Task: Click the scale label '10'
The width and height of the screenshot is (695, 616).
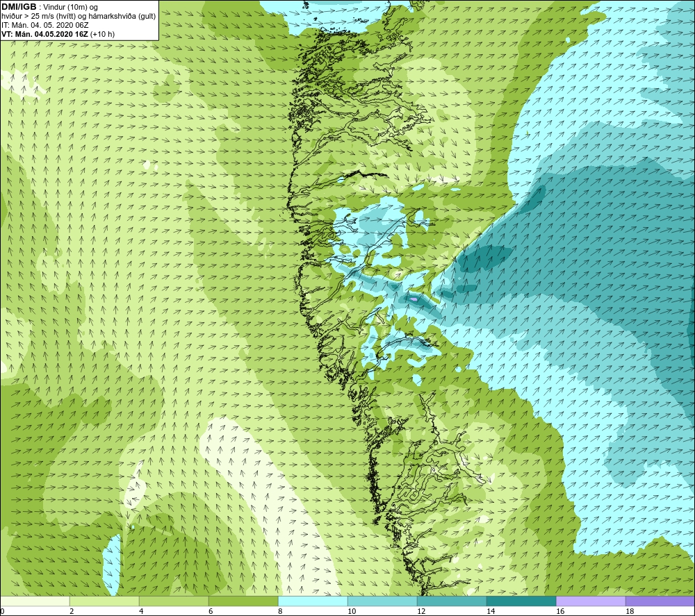Action: pyautogui.click(x=352, y=612)
